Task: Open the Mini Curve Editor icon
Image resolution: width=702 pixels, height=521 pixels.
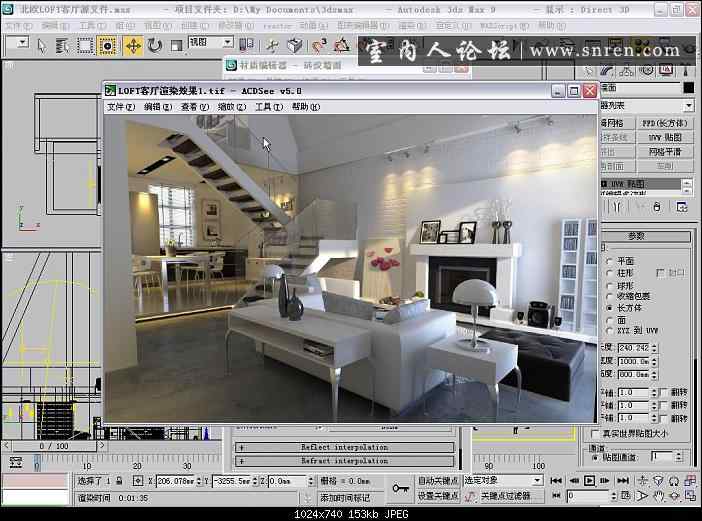Action: tap(16, 462)
